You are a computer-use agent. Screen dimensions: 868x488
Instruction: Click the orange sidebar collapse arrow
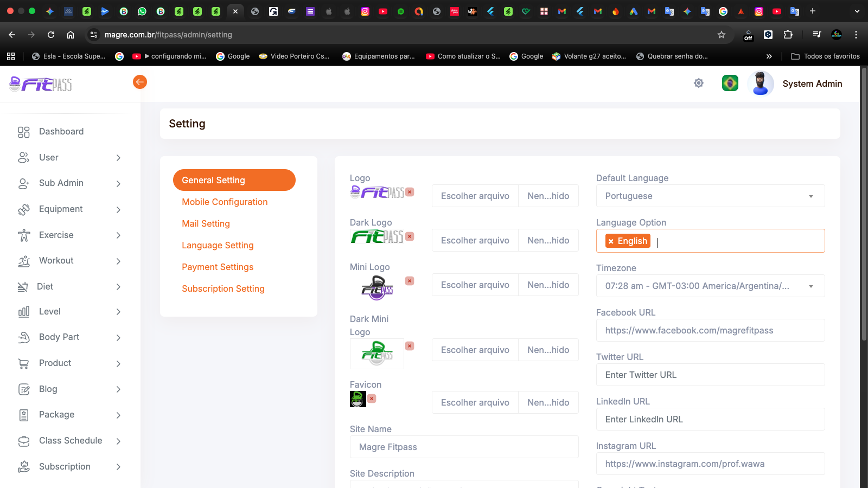[x=140, y=82]
